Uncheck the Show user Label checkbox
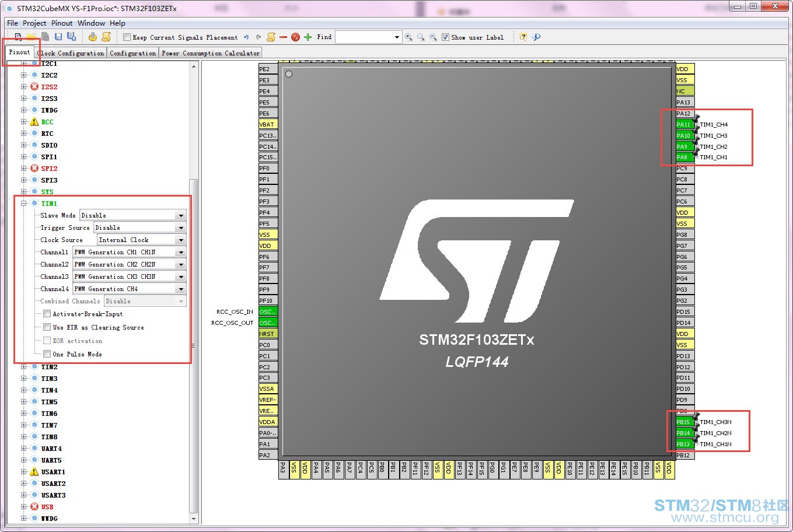 pos(445,37)
